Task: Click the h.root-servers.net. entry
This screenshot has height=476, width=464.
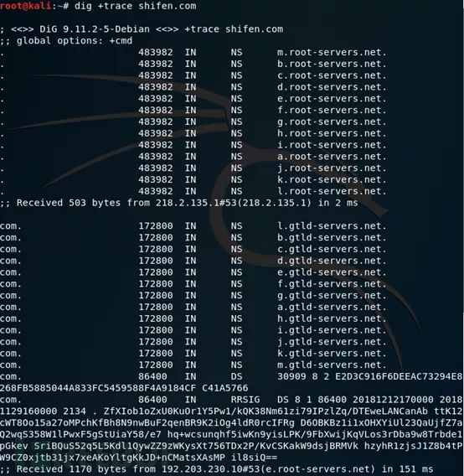Action: click(x=332, y=133)
